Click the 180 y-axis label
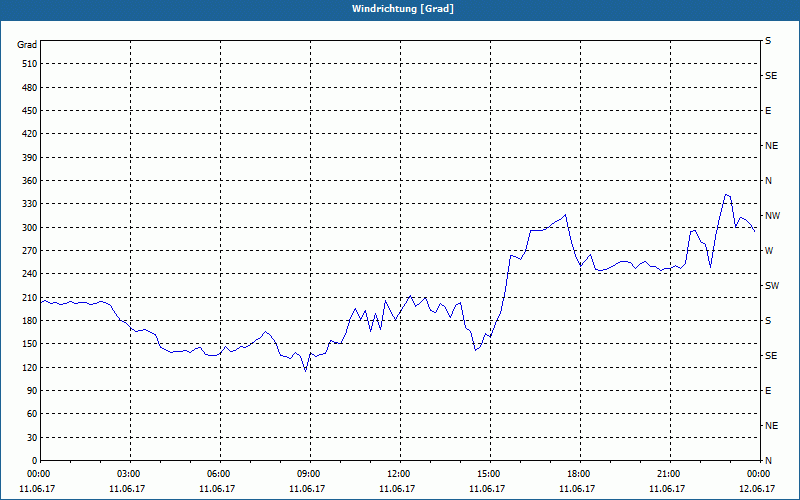 [30, 321]
